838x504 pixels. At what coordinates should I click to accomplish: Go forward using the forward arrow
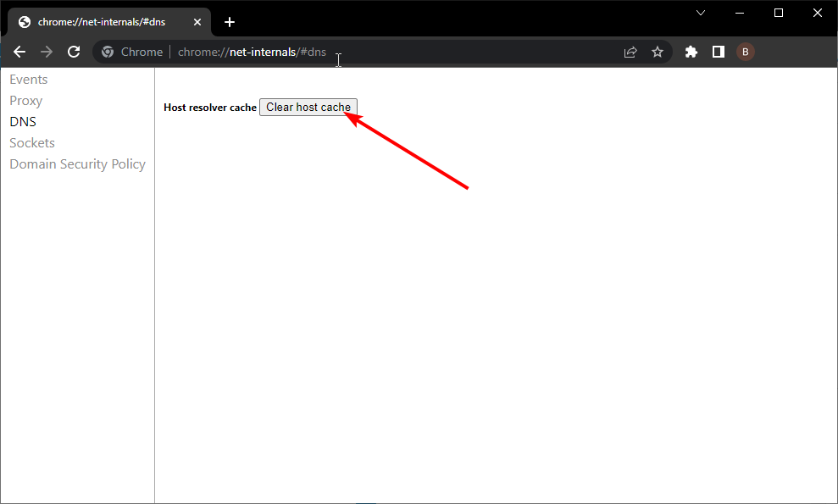(x=47, y=52)
